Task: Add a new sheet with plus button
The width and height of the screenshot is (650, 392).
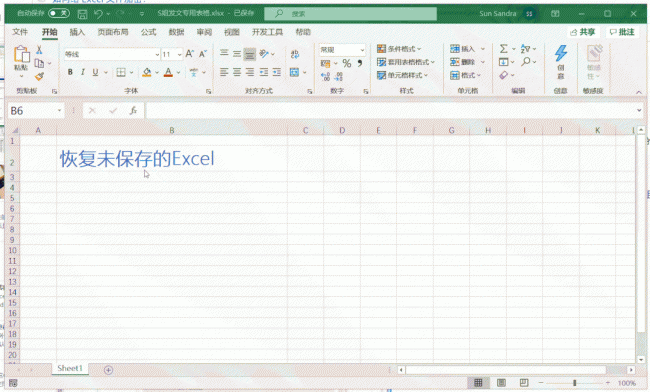Action: point(108,370)
